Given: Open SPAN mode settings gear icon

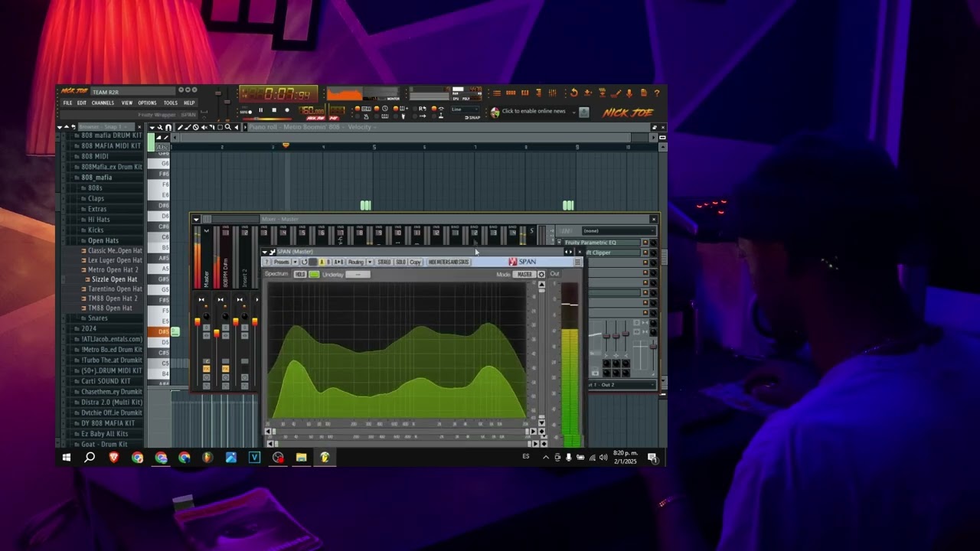Looking at the screenshot, I should [x=541, y=274].
